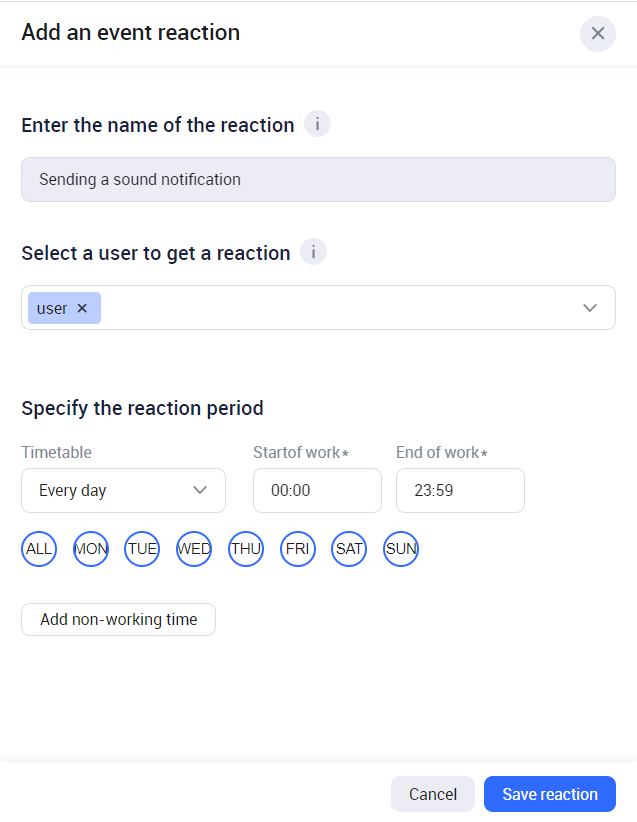Toggle the THU day circle
The image size is (637, 822).
pos(246,549)
